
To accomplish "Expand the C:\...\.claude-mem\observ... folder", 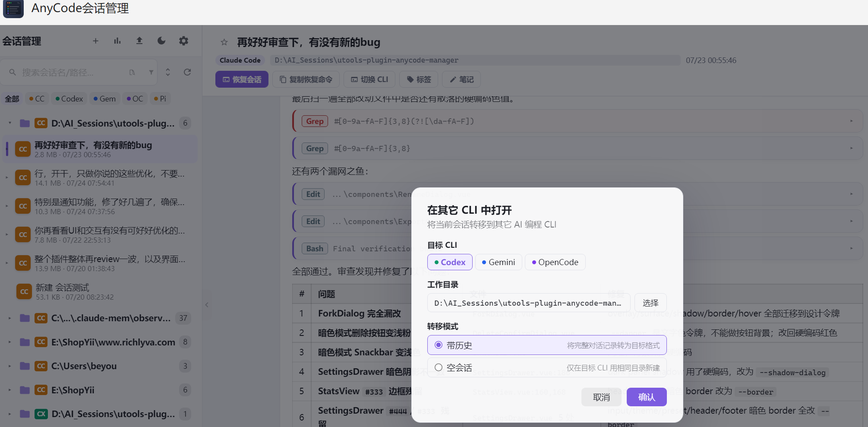I will click(x=10, y=318).
